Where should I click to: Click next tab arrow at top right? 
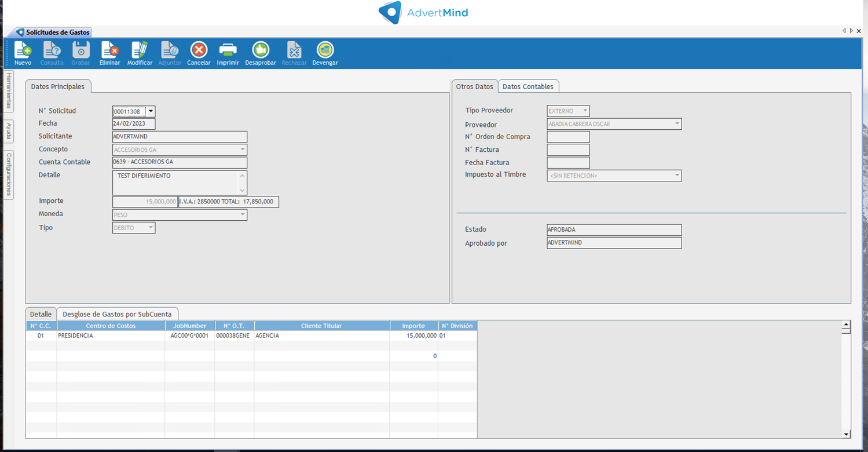[851, 31]
